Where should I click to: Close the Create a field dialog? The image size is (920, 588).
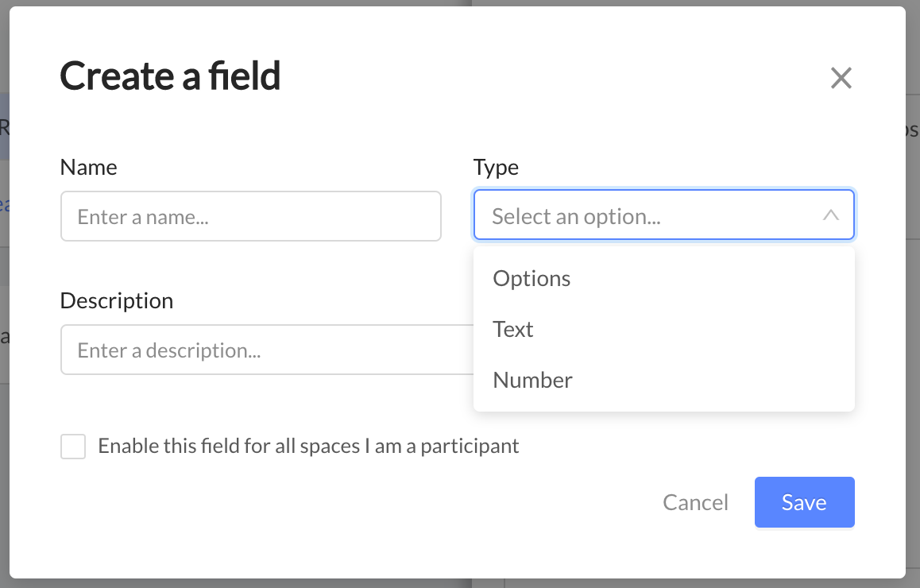(x=841, y=78)
